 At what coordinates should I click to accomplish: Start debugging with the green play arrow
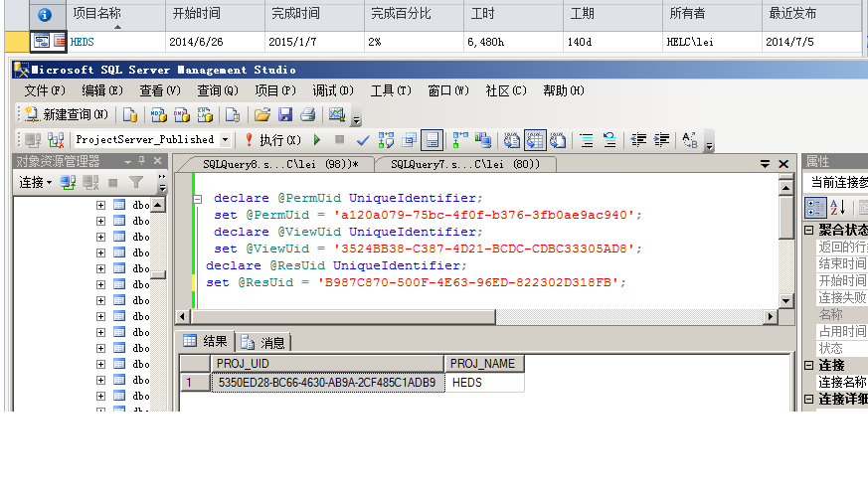[x=317, y=140]
